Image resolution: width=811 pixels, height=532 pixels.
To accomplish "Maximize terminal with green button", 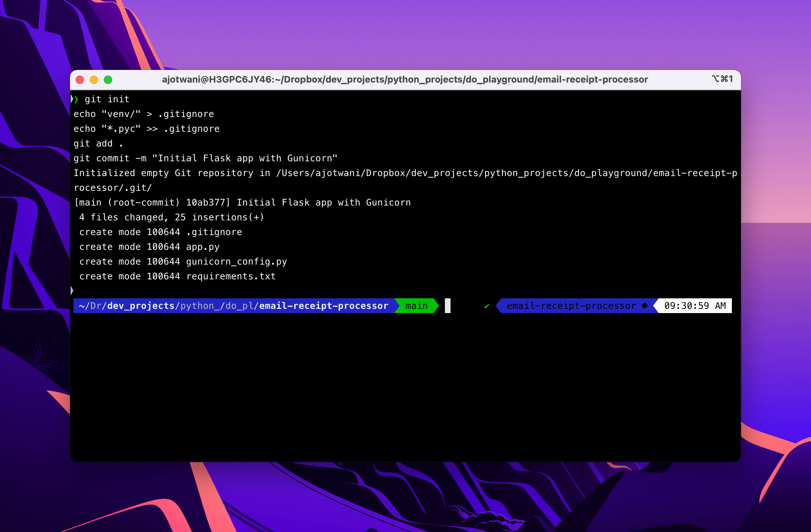I will [108, 80].
